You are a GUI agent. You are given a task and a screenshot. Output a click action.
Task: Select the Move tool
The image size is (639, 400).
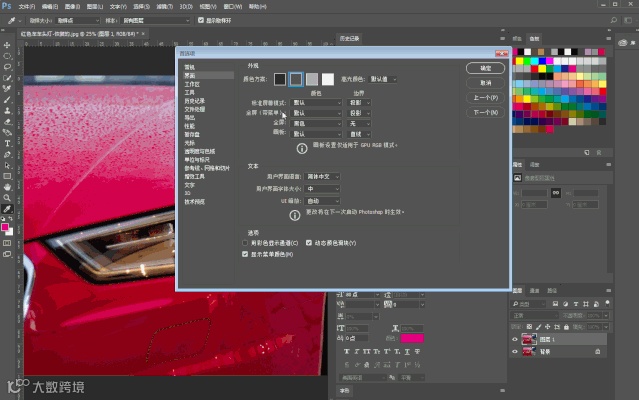7,45
